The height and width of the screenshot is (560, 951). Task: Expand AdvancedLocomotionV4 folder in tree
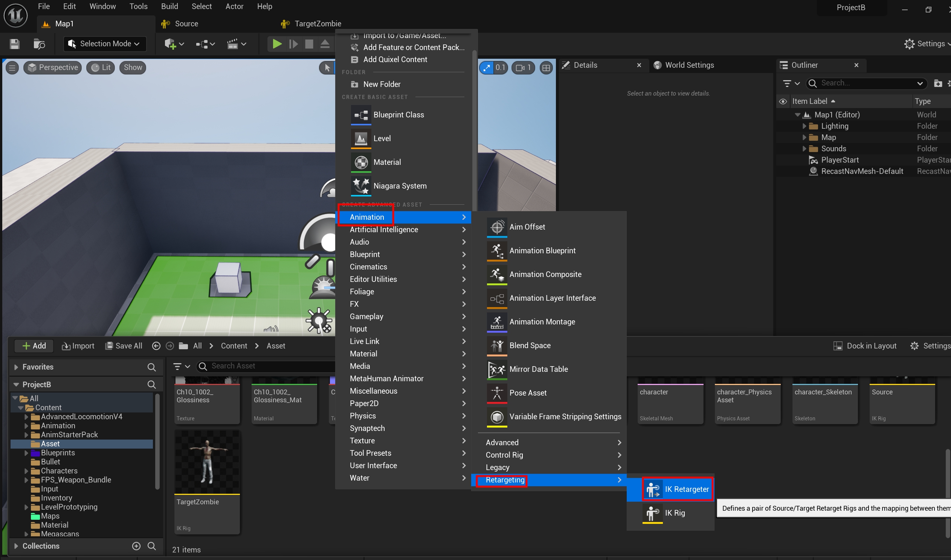[26, 417]
